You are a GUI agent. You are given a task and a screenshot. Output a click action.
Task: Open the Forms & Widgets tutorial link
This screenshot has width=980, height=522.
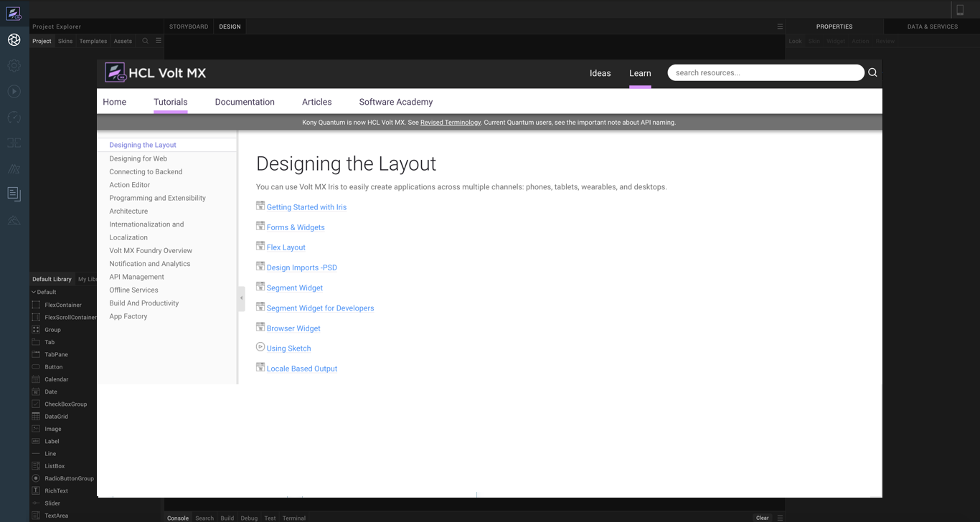tap(296, 227)
